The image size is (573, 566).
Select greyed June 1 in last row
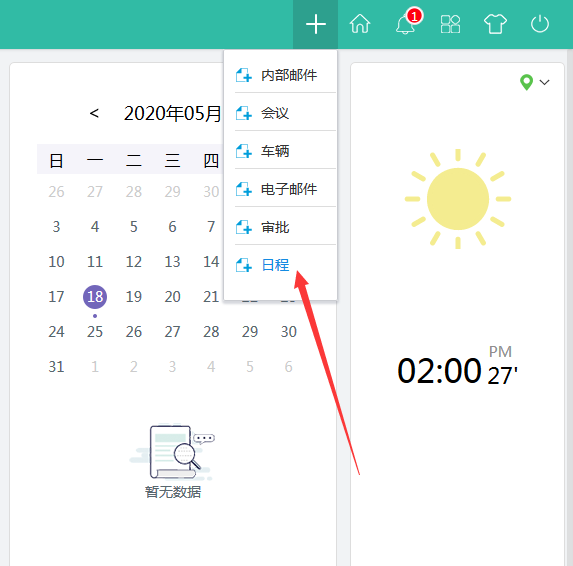point(95,367)
